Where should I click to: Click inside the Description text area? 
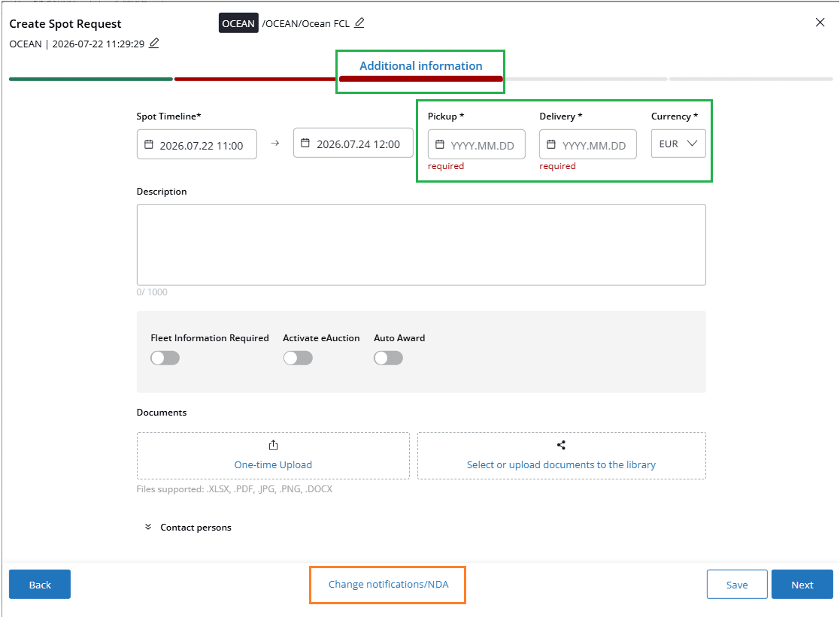421,245
